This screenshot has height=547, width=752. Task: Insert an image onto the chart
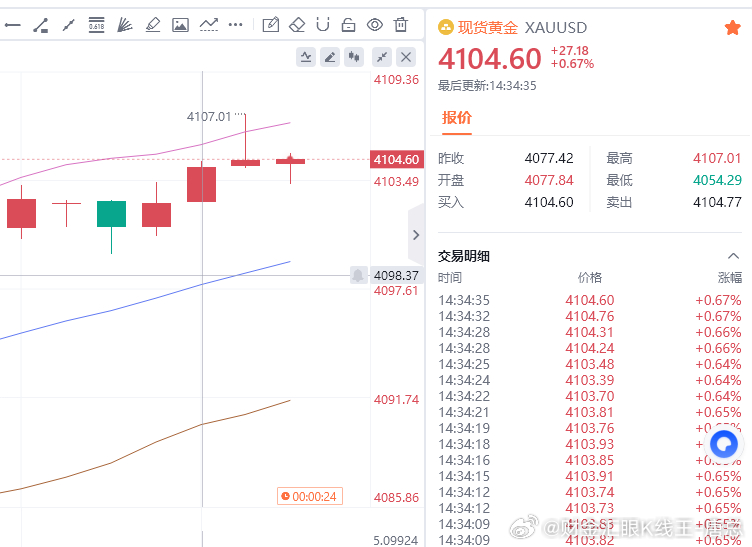pyautogui.click(x=180, y=25)
